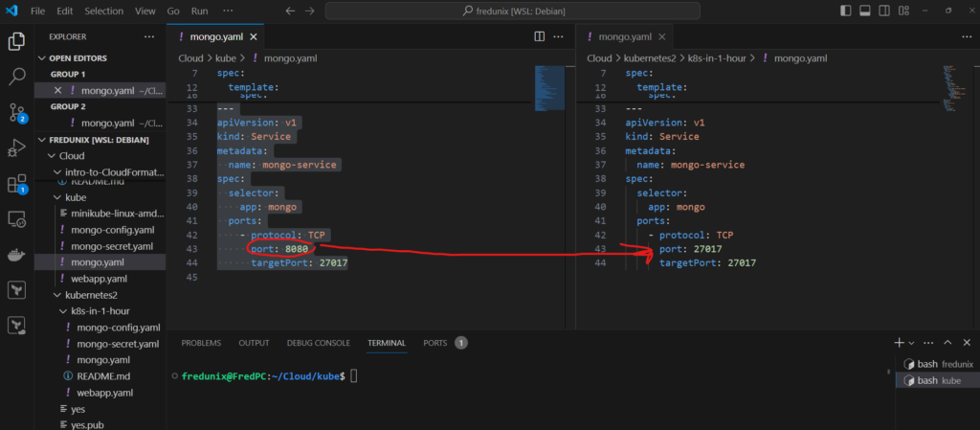The width and height of the screenshot is (980, 430).
Task: Select the bash fredunix terminal
Action: click(938, 364)
